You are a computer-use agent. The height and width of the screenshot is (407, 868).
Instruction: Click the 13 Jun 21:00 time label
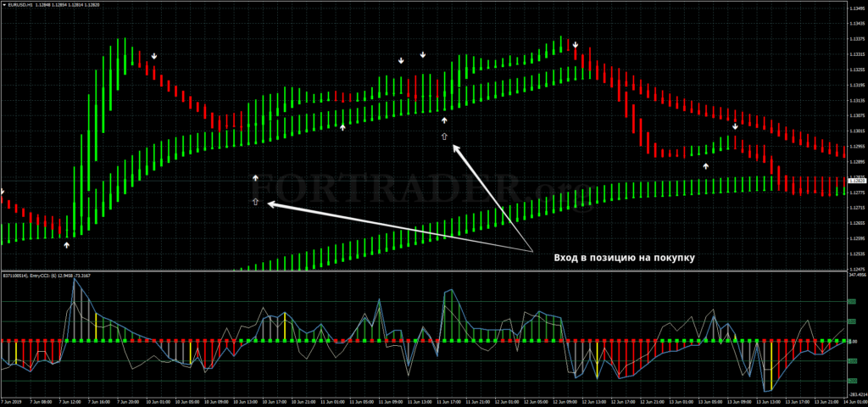[x=826, y=402]
